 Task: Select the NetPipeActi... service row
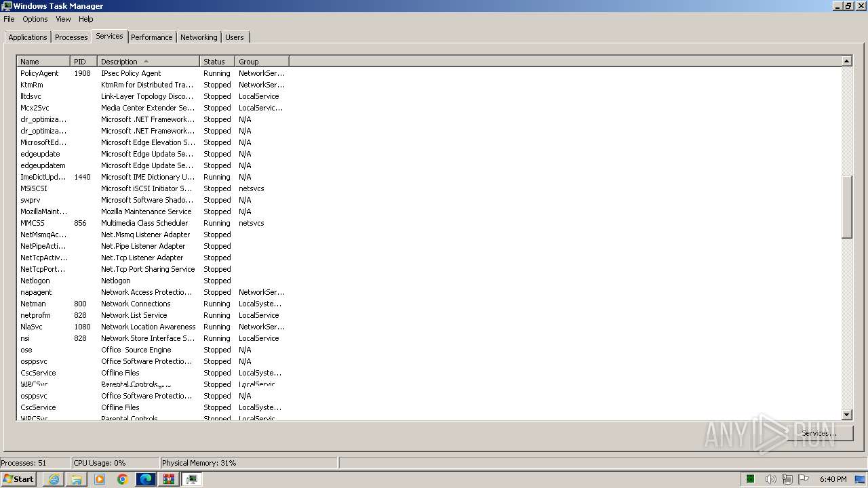(153, 246)
